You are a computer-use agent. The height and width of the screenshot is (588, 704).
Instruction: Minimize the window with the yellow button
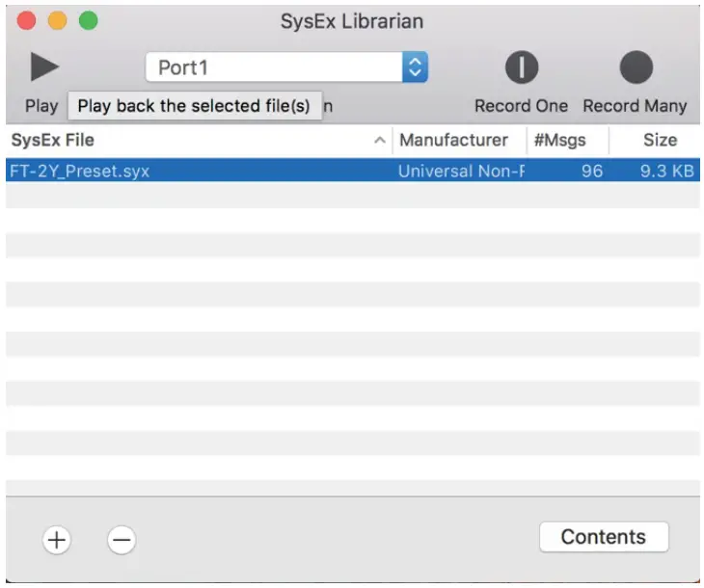58,20
